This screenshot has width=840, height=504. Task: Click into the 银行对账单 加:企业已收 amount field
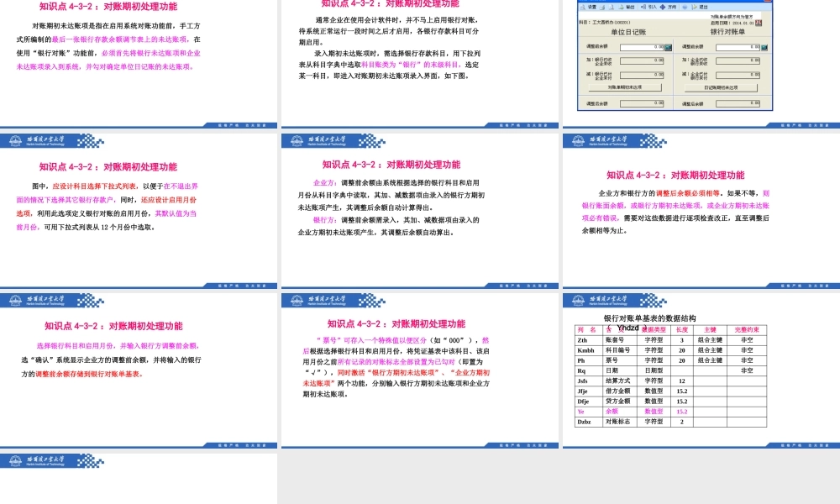(738, 60)
